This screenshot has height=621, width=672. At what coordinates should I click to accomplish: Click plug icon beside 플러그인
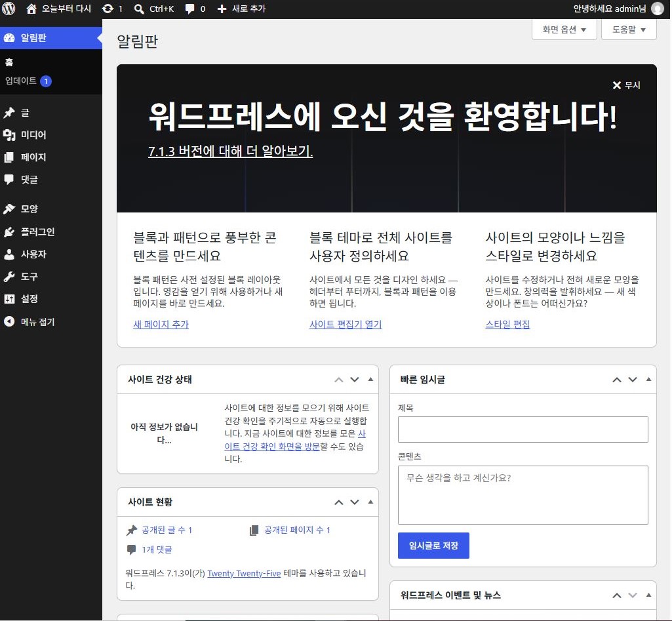tap(9, 232)
